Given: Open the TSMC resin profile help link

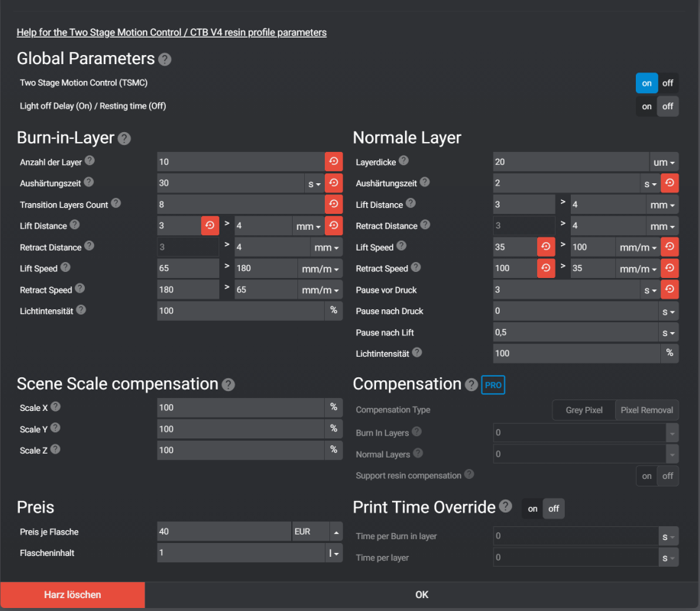Looking at the screenshot, I should pyautogui.click(x=172, y=33).
